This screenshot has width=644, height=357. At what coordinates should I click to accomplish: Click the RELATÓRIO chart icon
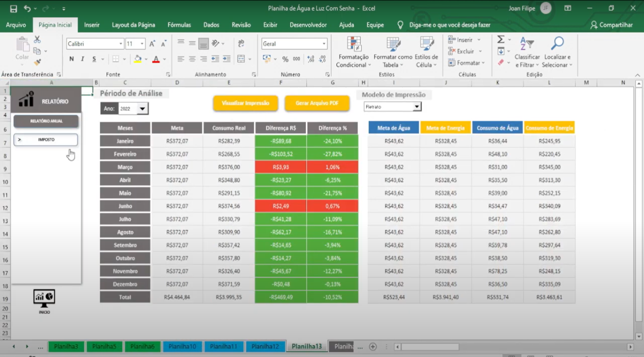coord(26,99)
